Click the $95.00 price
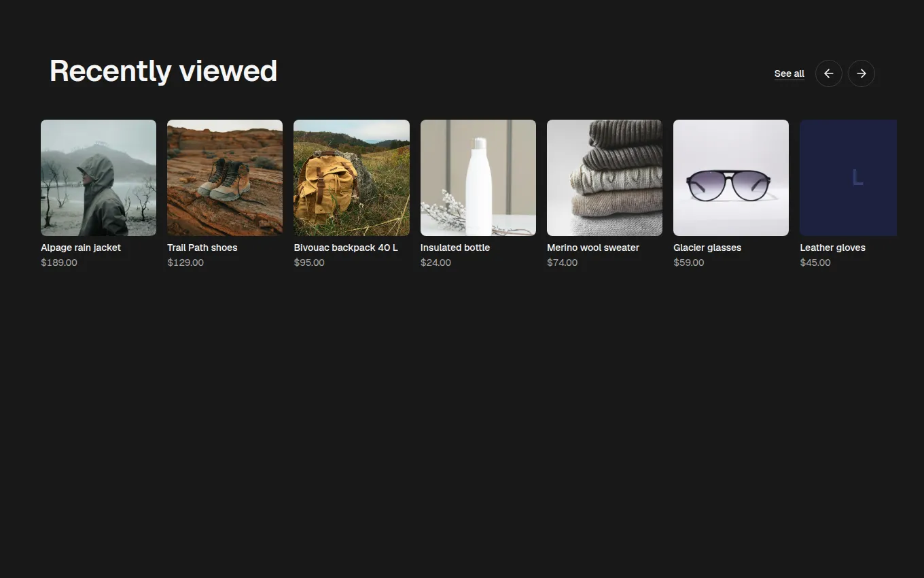This screenshot has height=578, width=924. click(x=309, y=262)
